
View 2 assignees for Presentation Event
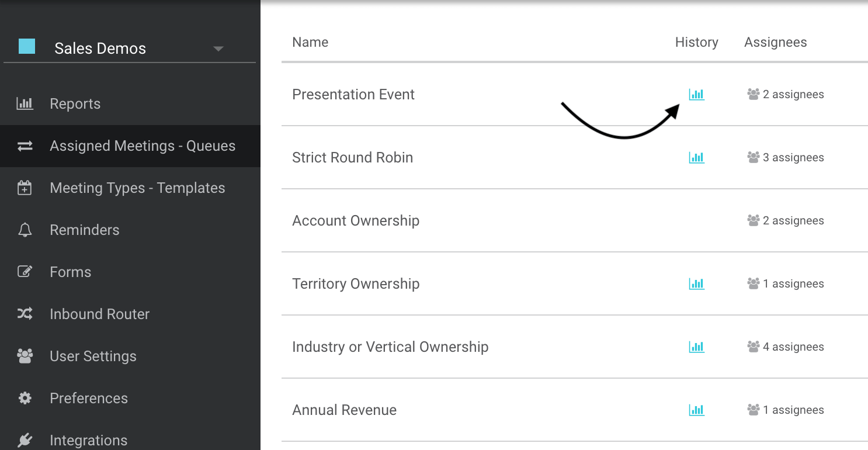point(786,95)
